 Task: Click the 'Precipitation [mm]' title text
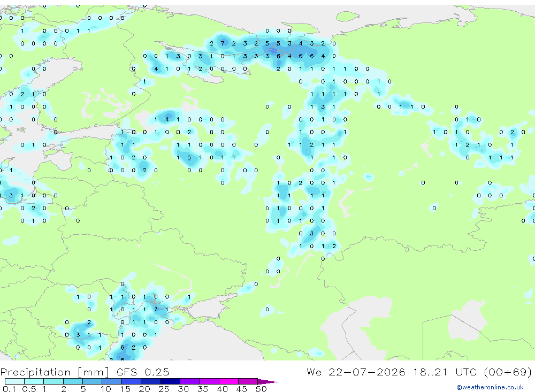(55, 372)
